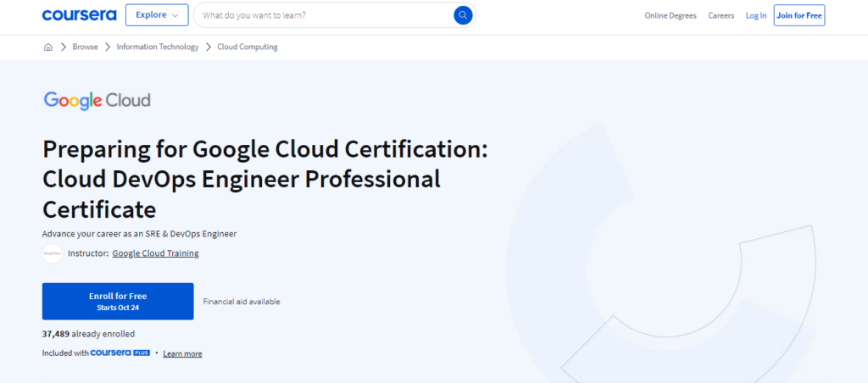
Task: Click the '37,489 already enrolled' text
Action: (x=88, y=334)
